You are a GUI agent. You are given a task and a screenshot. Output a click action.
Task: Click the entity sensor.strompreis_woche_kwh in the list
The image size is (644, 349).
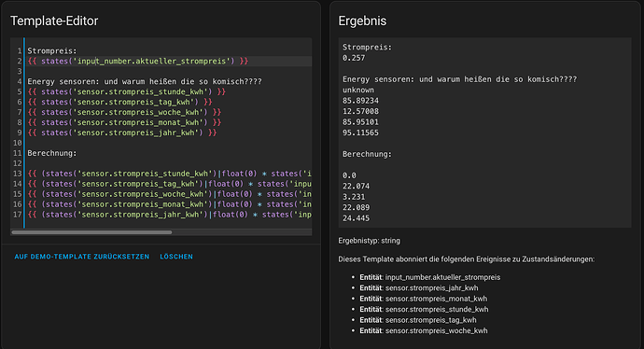click(x=436, y=330)
